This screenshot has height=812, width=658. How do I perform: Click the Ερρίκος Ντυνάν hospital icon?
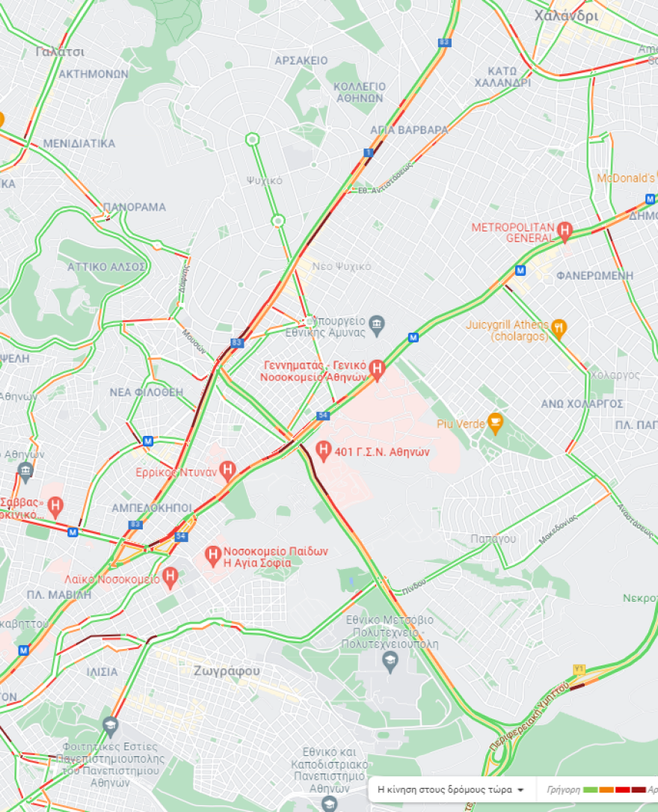pyautogui.click(x=227, y=471)
